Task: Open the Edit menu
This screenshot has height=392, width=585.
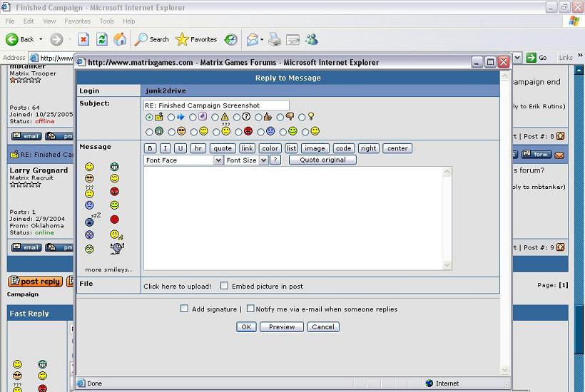Action: [29, 21]
